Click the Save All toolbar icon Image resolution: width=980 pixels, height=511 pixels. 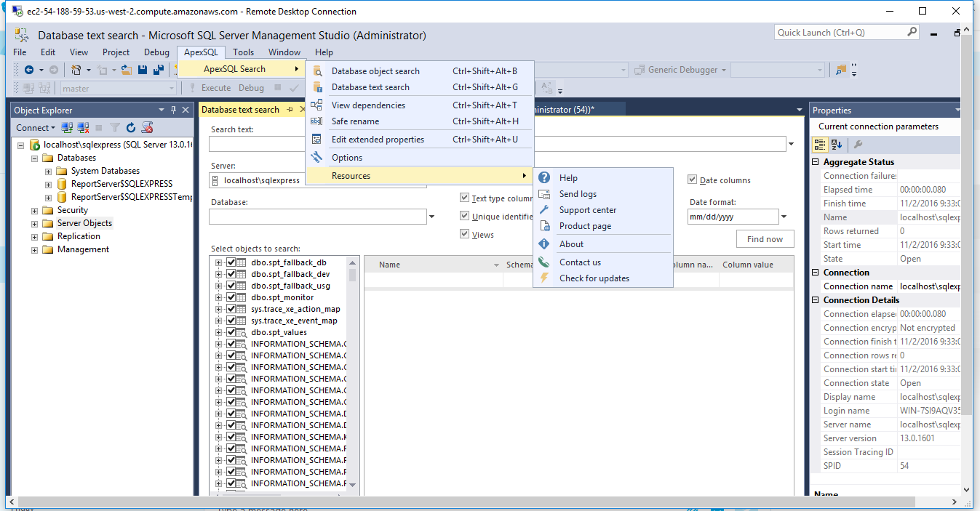pyautogui.click(x=157, y=71)
